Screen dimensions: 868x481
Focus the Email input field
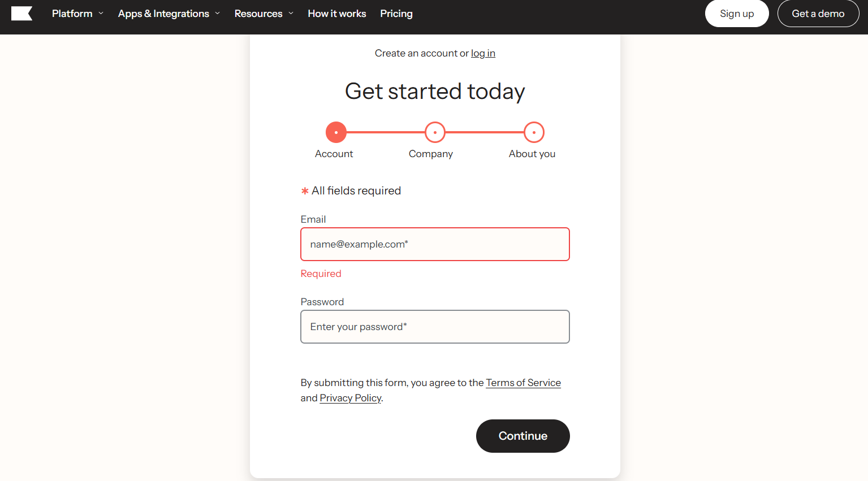click(x=435, y=244)
